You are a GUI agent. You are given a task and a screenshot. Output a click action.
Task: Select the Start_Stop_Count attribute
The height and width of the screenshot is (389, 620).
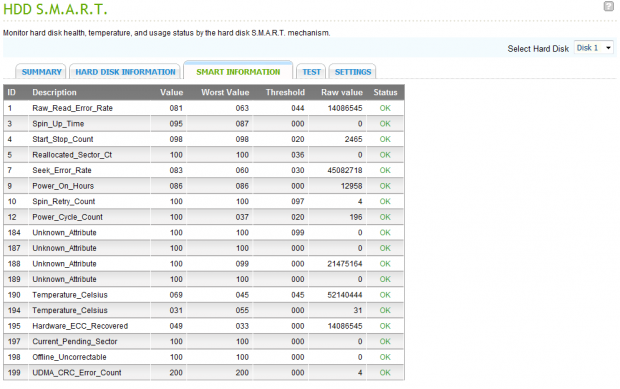point(62,139)
